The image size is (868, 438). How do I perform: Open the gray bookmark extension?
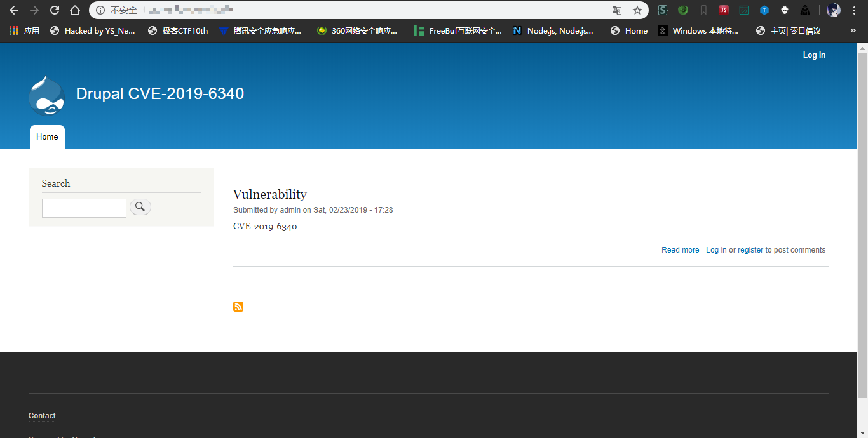coord(703,10)
